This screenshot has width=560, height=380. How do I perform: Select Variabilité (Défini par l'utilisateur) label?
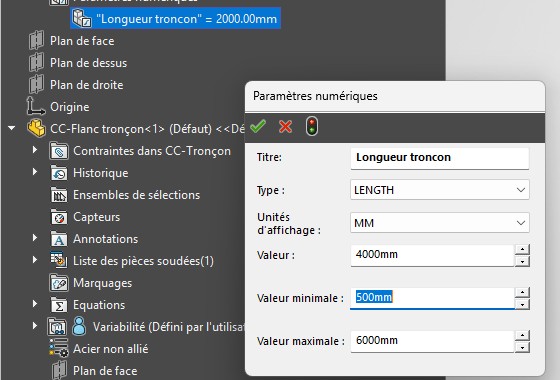(169, 327)
